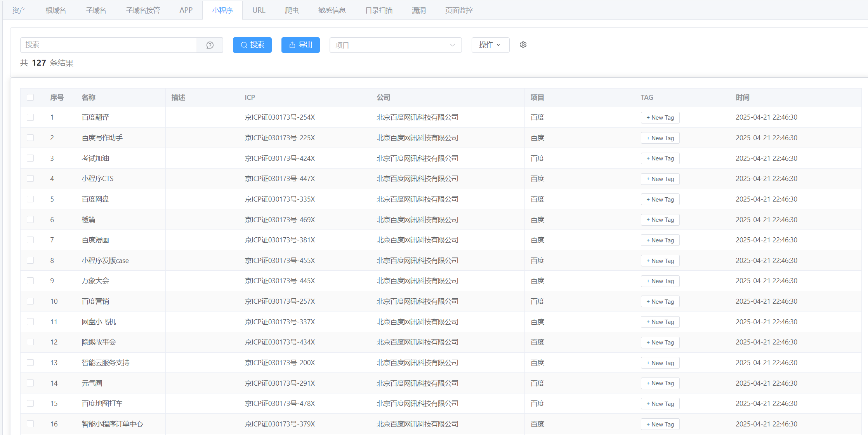Screen dimensions: 868x435
Task: Check the row checkbox for 万象大会
Action: coord(30,281)
